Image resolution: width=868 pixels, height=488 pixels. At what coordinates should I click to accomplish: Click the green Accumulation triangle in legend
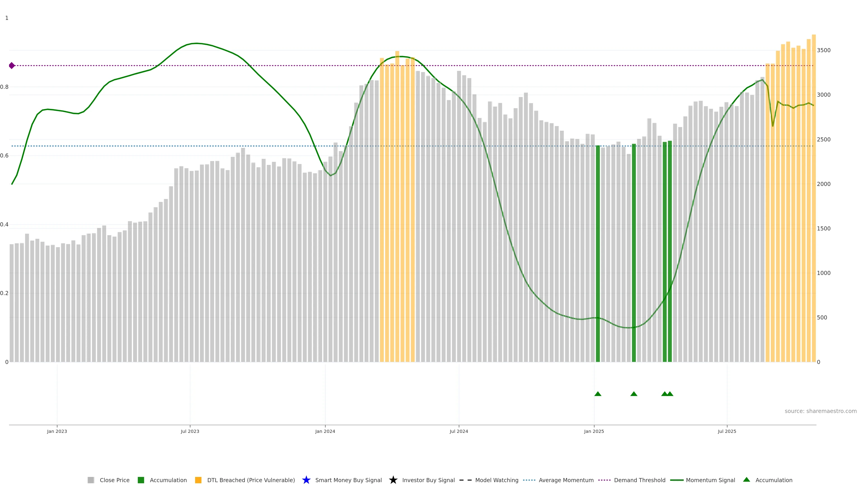[746, 480]
